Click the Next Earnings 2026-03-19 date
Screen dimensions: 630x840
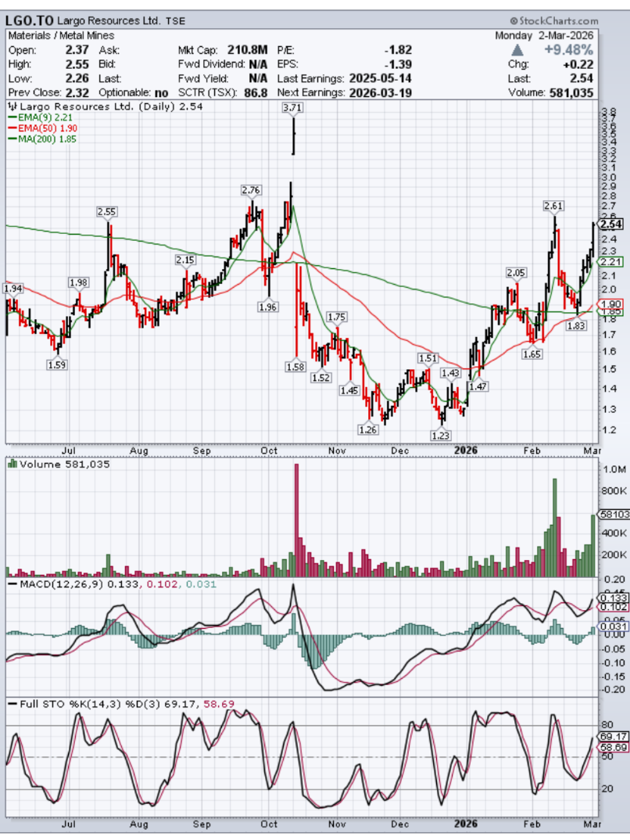click(381, 92)
